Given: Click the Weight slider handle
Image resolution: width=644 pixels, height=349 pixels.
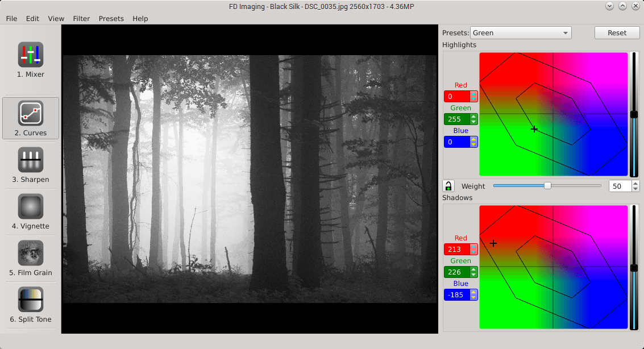Looking at the screenshot, I should [547, 186].
